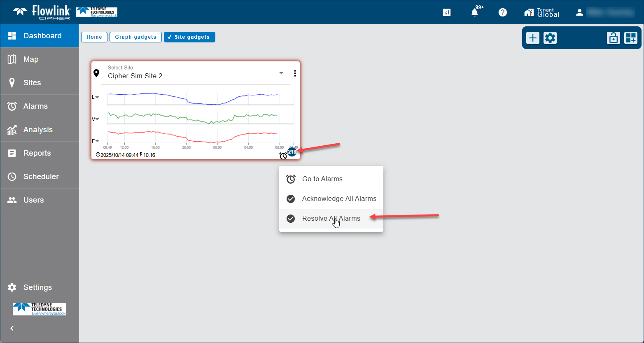The width and height of the screenshot is (644, 343).
Task: Expand the V series dropdown arrow
Action: (97, 119)
